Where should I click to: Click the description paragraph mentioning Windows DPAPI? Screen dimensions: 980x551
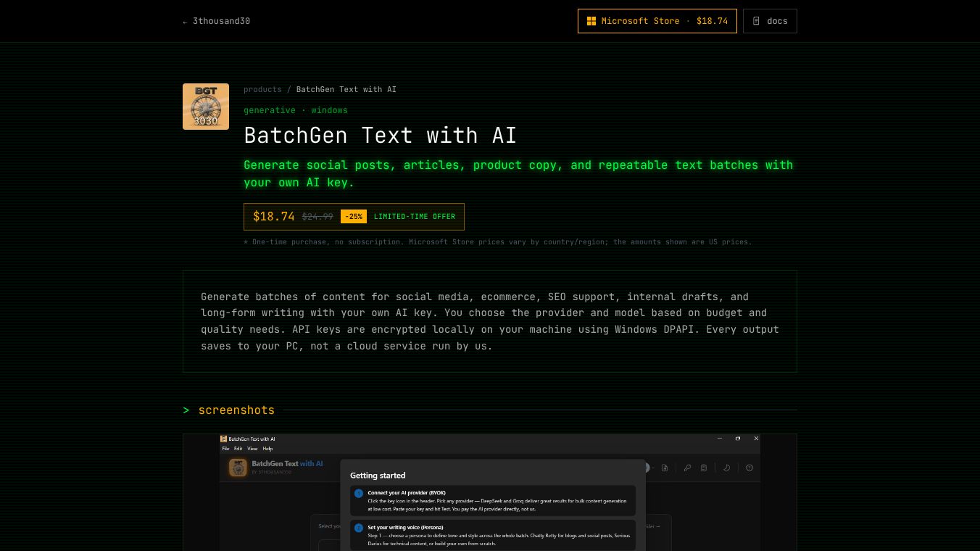pos(490,321)
